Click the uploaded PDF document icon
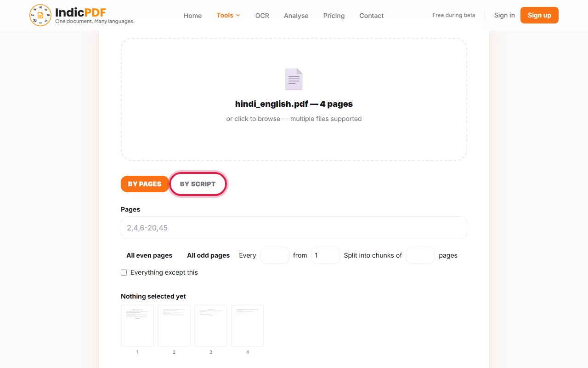This screenshot has height=368, width=588. (294, 79)
